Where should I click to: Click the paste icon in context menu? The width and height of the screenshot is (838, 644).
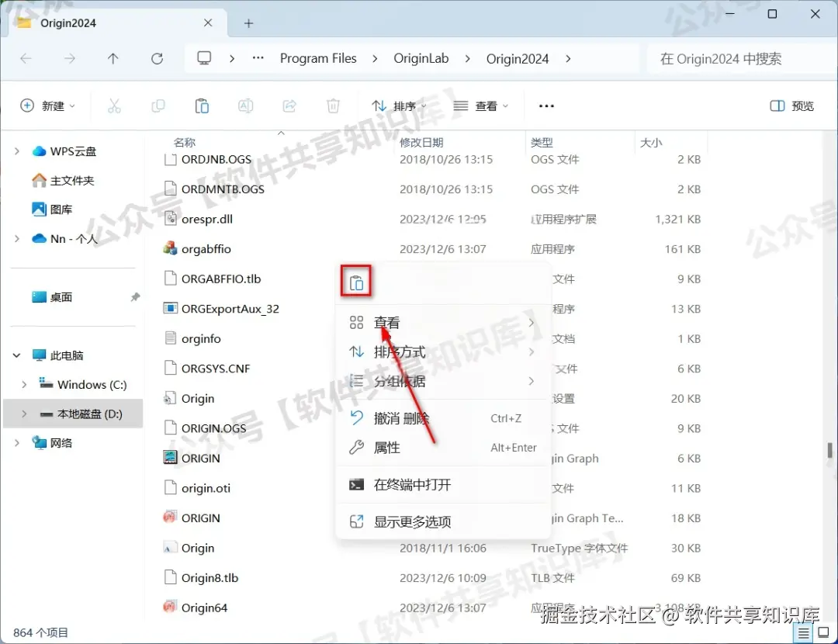point(356,282)
